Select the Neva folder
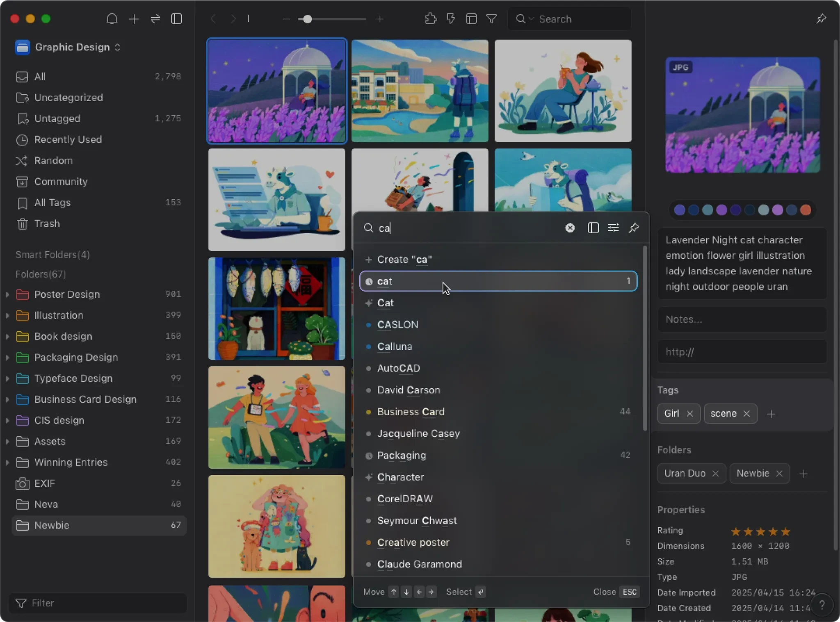The image size is (840, 622). pos(98,504)
